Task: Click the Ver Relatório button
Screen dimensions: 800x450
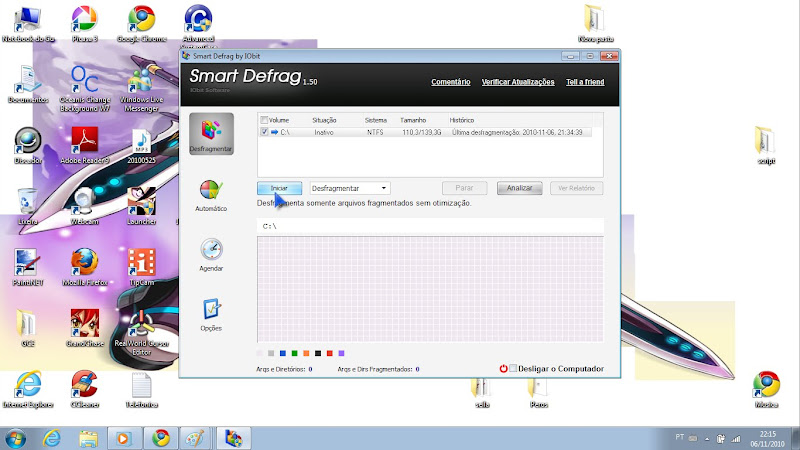Action: [x=577, y=188]
